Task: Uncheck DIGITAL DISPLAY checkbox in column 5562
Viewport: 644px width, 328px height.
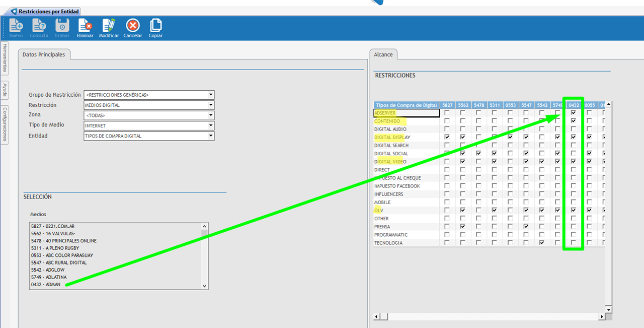Action: click(463, 137)
